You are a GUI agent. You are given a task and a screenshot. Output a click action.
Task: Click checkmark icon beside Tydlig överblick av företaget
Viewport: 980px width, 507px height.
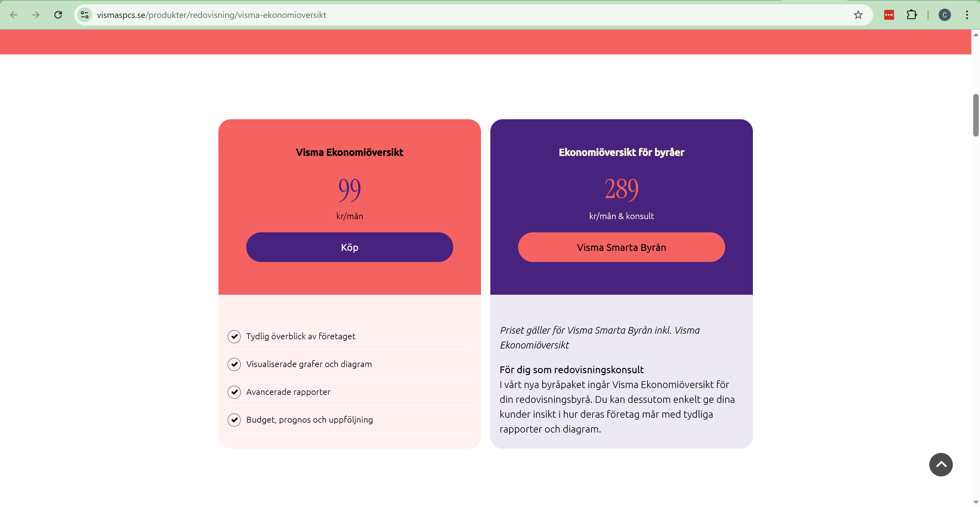coord(234,336)
